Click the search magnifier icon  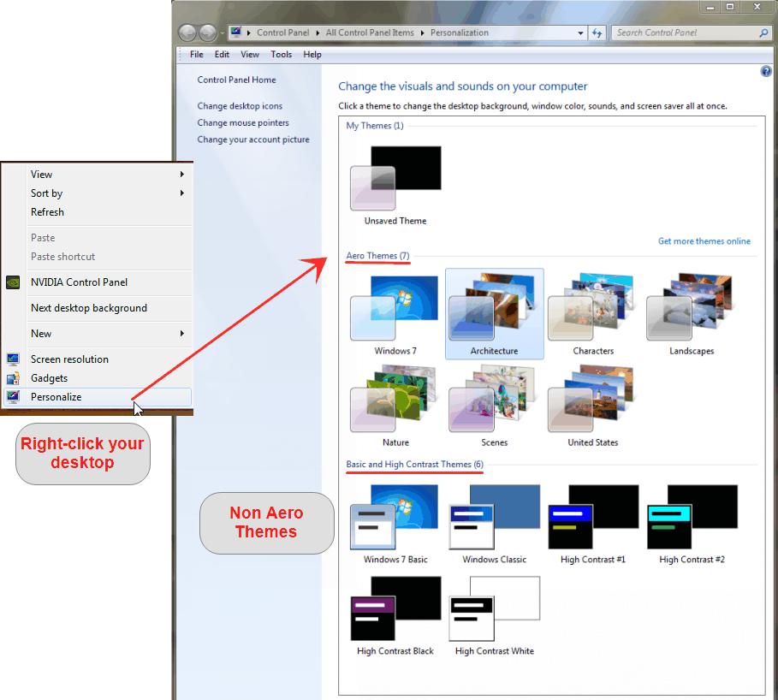coord(763,33)
